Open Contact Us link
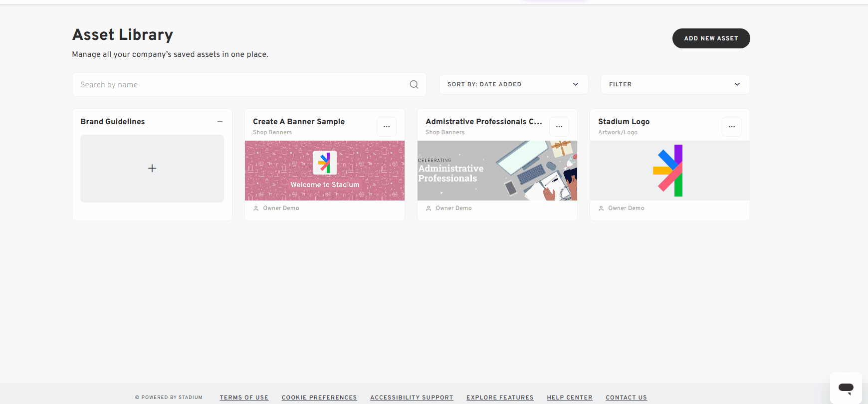 tap(626, 398)
